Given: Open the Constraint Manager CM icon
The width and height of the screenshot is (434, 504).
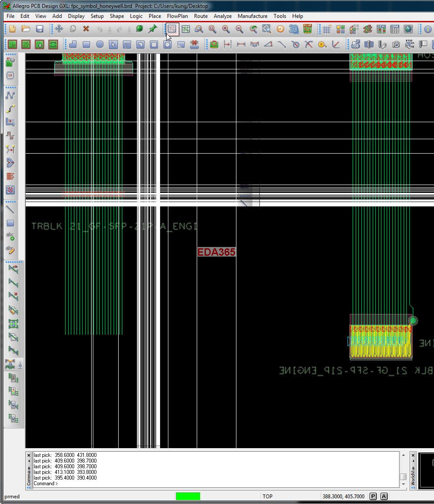Looking at the screenshot, I should pyautogui.click(x=381, y=29).
